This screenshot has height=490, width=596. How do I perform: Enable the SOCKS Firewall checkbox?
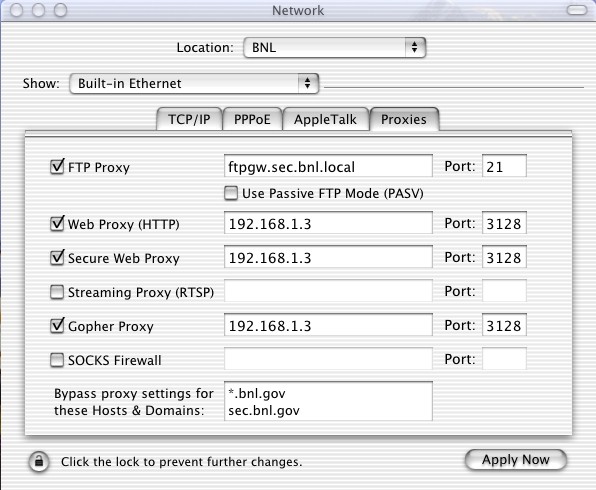(57, 360)
